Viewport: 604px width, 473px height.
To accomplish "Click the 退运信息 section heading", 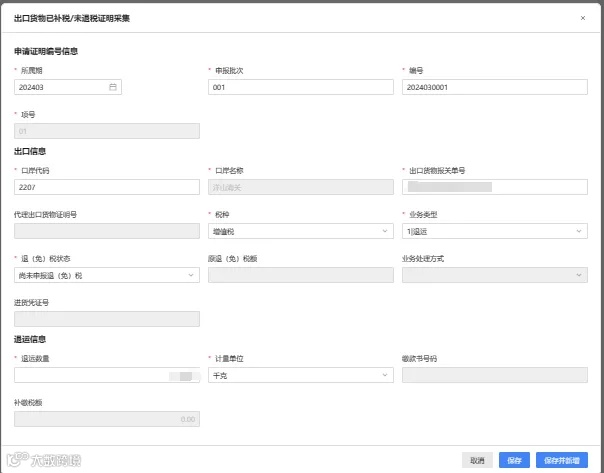I will click(30, 339).
